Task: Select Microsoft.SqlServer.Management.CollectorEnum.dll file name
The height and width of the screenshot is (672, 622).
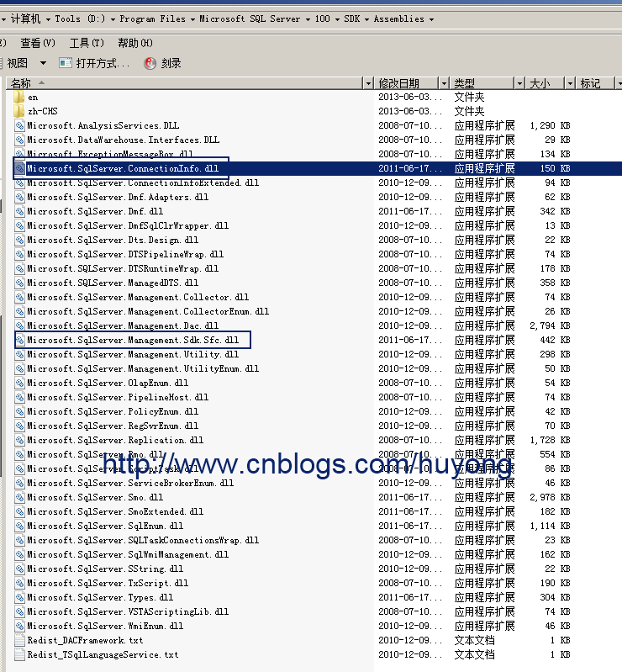Action: pos(148,311)
